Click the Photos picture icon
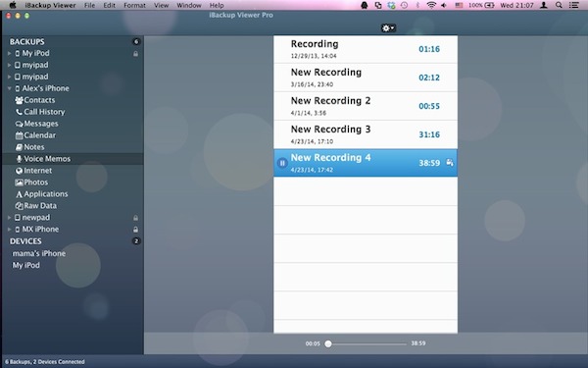Viewport: 588px width, 368px height. [x=19, y=183]
